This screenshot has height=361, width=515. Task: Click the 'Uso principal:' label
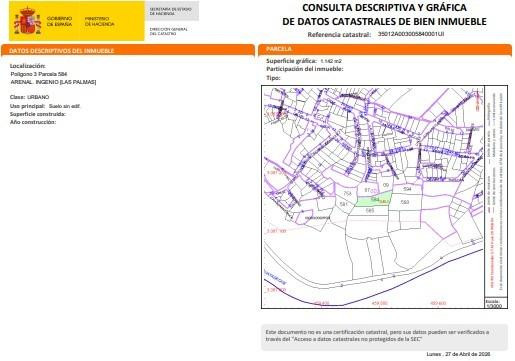pyautogui.click(x=27, y=106)
